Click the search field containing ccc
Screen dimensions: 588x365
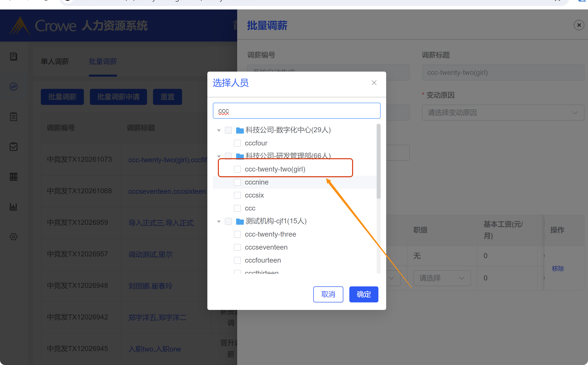(x=297, y=111)
